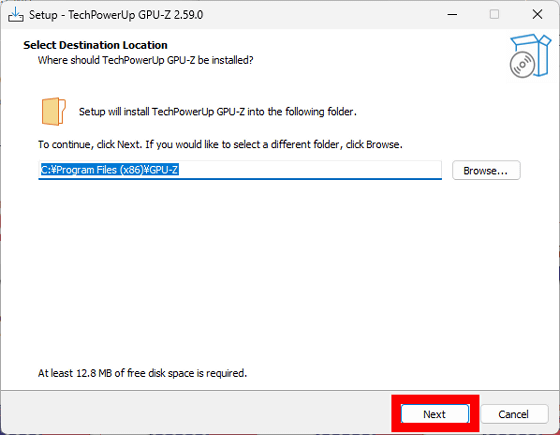The width and height of the screenshot is (560, 435).
Task: Click the Setup - TechPowerUp GPU-Z 2.59.0 title
Action: (x=116, y=15)
